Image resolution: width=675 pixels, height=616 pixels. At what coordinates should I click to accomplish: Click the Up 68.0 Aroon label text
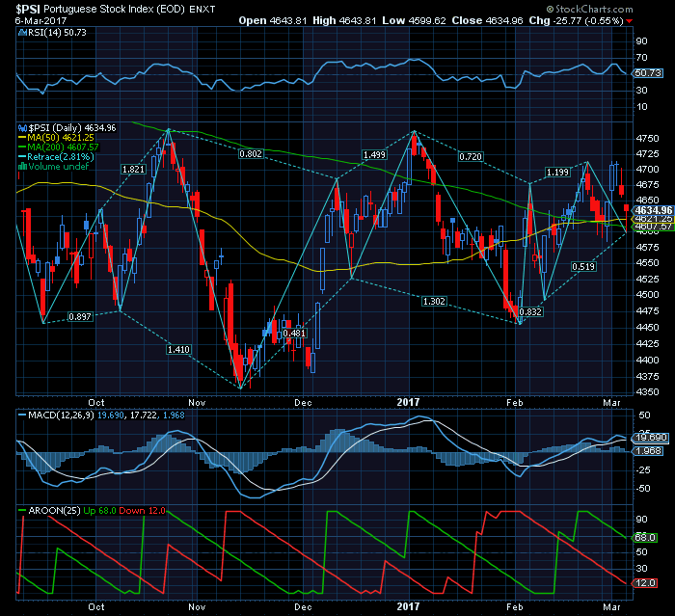point(100,511)
